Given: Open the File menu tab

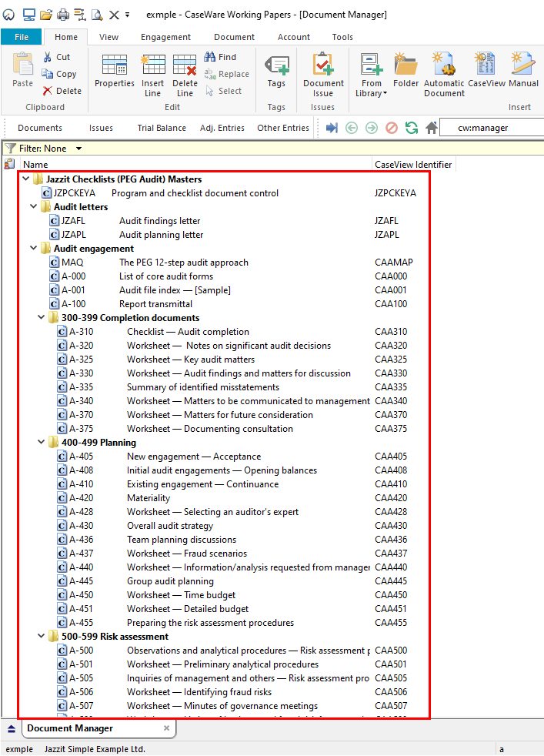Looking at the screenshot, I should pyautogui.click(x=22, y=37).
